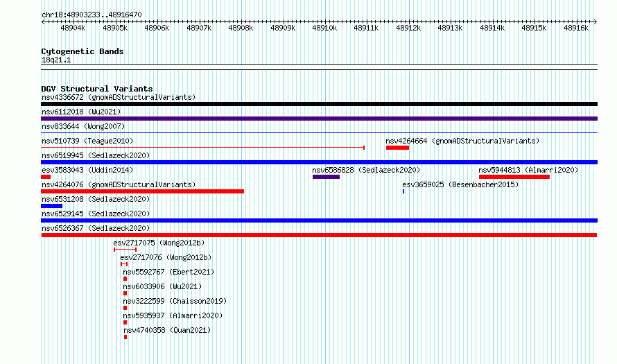The width and height of the screenshot is (617, 364).
Task: Select the 18q21.1 band label
Action: tap(56, 60)
